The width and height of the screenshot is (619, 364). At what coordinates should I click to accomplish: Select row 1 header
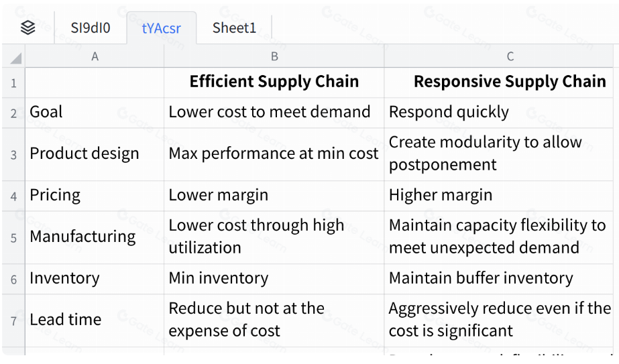[13, 83]
